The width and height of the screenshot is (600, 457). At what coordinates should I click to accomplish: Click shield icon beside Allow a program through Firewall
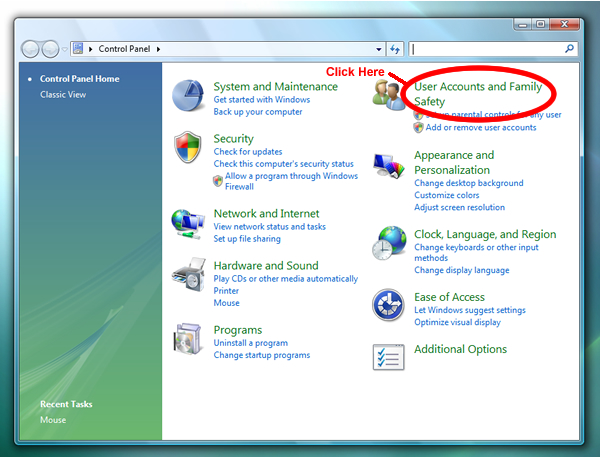pyautogui.click(x=218, y=181)
